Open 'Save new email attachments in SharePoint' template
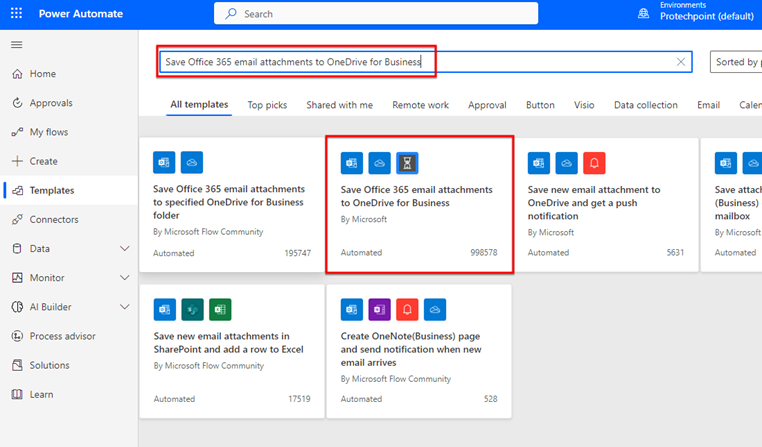This screenshot has width=762, height=447. point(232,351)
